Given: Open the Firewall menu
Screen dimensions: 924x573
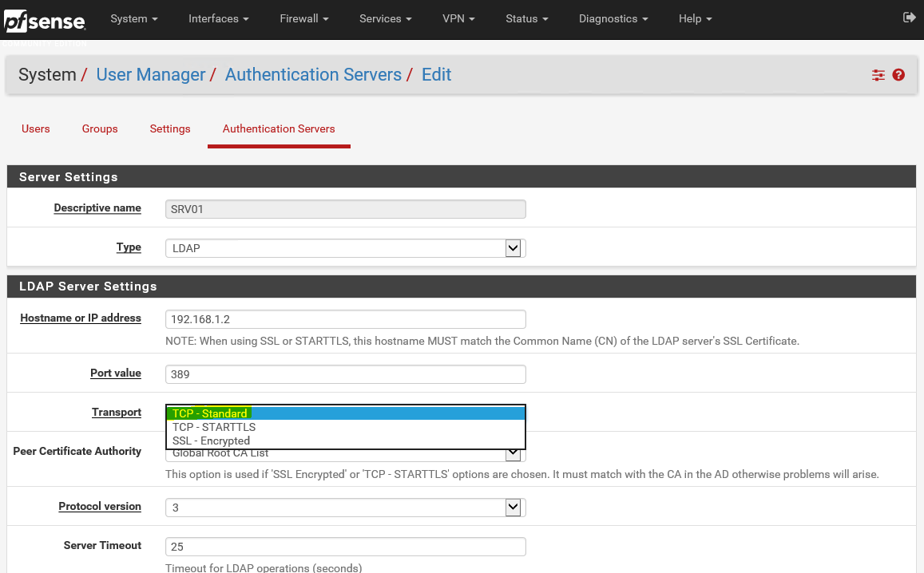Looking at the screenshot, I should click(x=304, y=18).
